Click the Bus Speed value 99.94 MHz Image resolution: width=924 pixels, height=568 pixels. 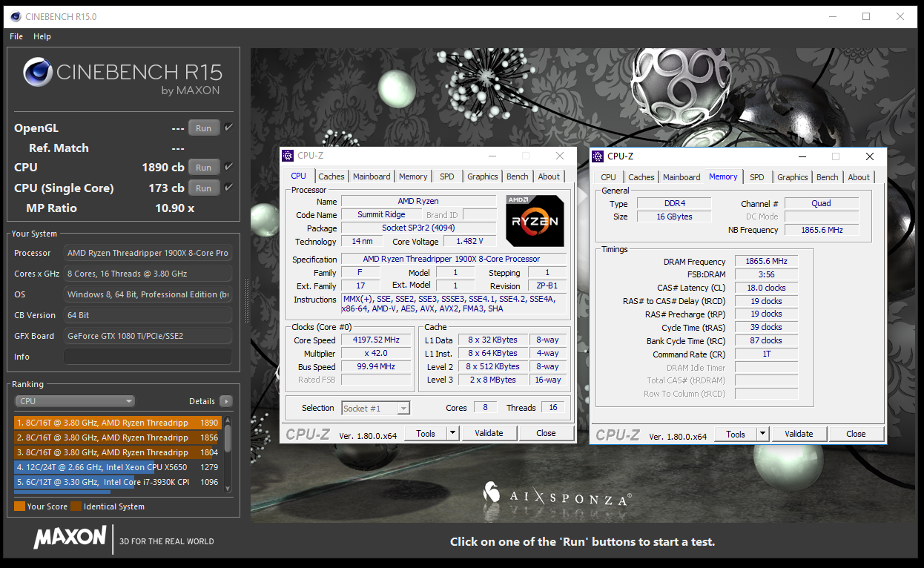click(x=376, y=367)
